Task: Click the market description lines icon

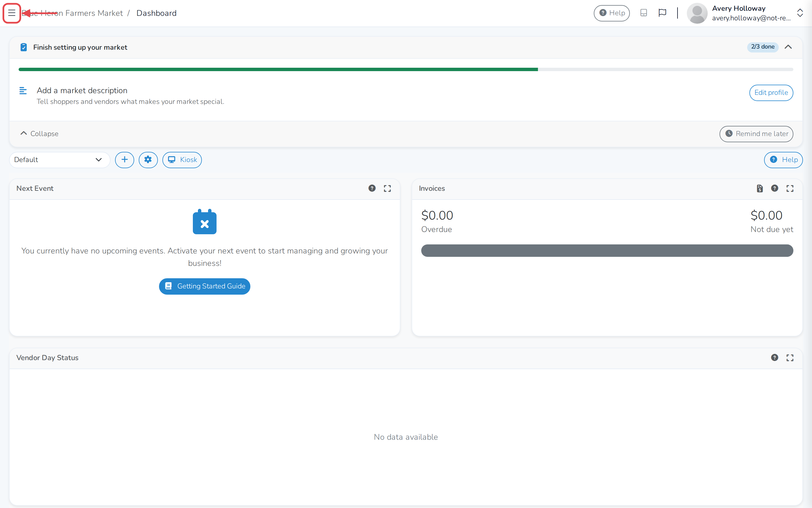Action: click(x=23, y=91)
